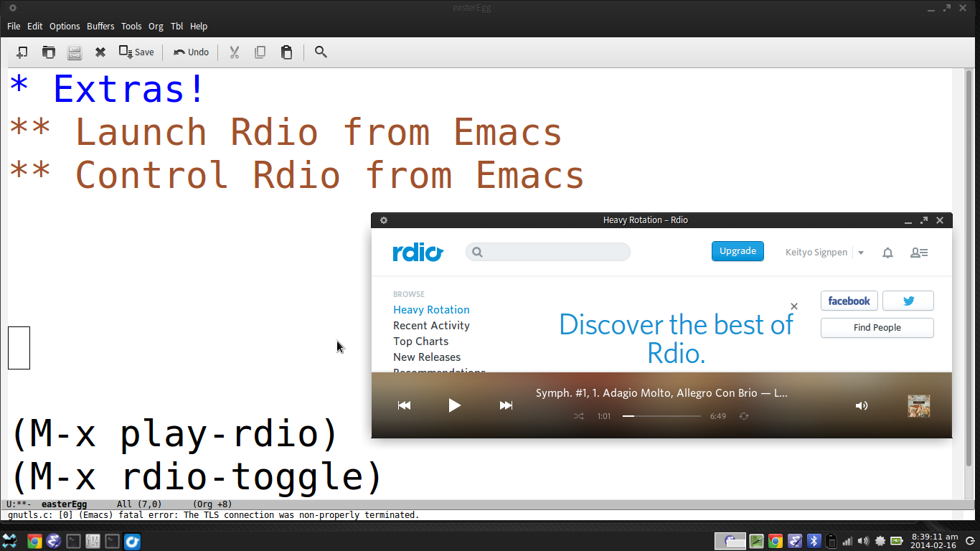Click the scissors cut icon
The width and height of the screenshot is (980, 551).
[234, 52]
